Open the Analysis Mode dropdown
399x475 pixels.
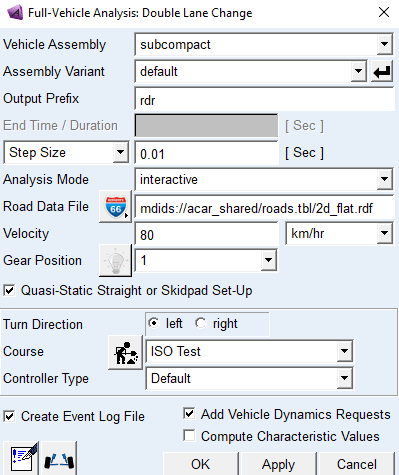click(x=385, y=179)
